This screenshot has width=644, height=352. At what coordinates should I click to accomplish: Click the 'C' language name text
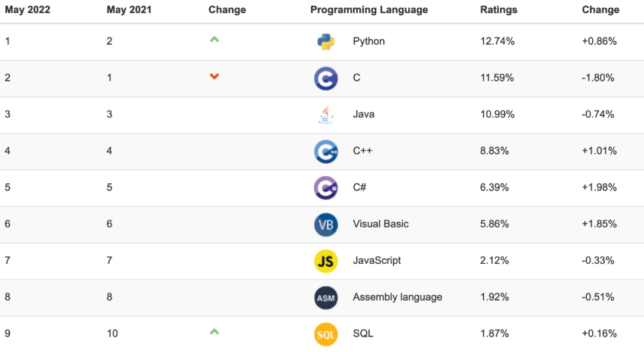click(x=357, y=77)
